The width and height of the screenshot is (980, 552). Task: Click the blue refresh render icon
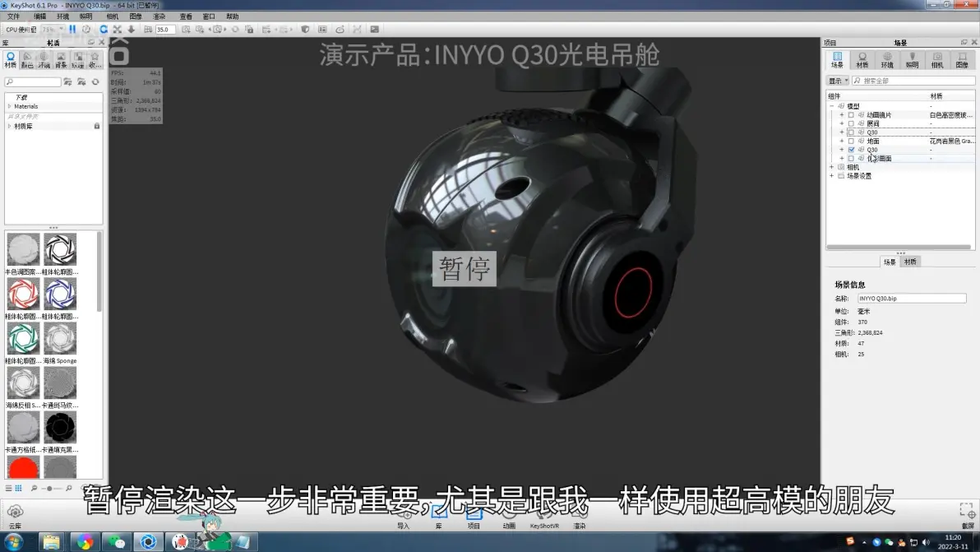(x=103, y=30)
